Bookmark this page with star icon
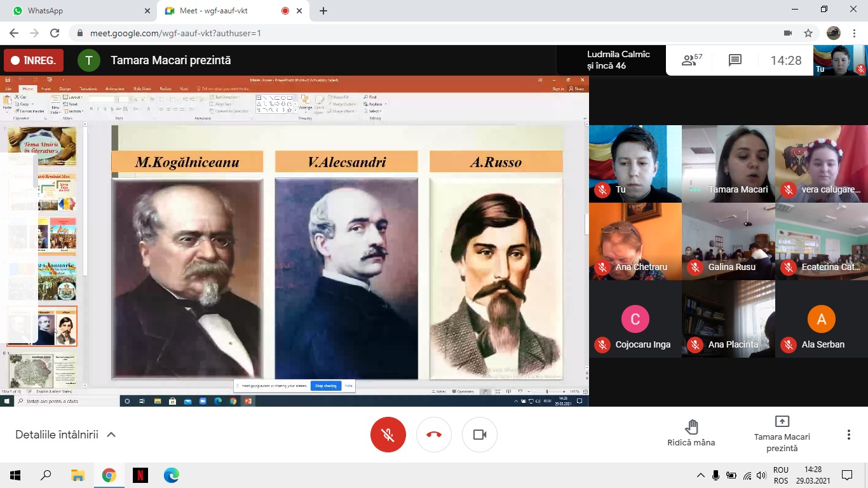The width and height of the screenshot is (868, 488). pyautogui.click(x=808, y=33)
